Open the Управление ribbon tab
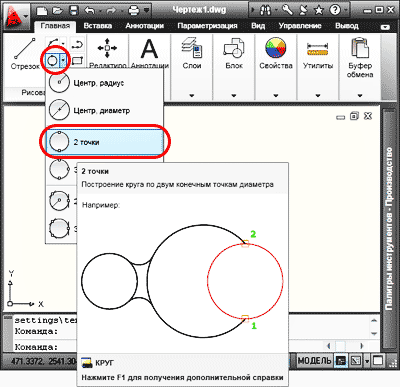 coord(300,26)
